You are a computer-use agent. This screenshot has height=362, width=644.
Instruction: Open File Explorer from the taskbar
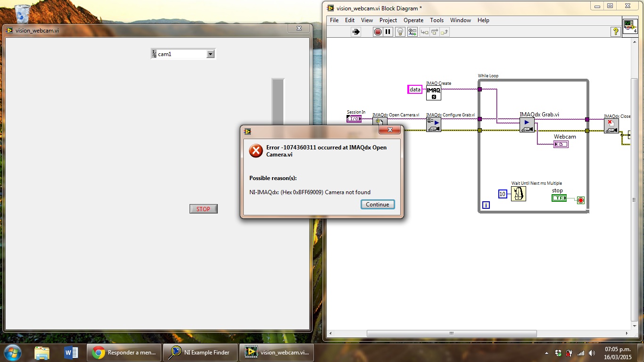[x=42, y=352]
